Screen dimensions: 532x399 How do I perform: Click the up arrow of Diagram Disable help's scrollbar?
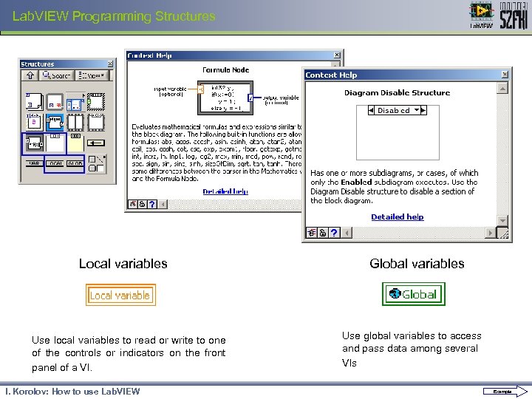502,89
